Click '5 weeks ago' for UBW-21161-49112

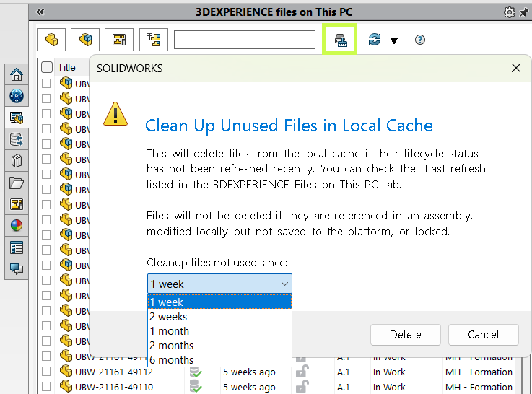coord(249,372)
